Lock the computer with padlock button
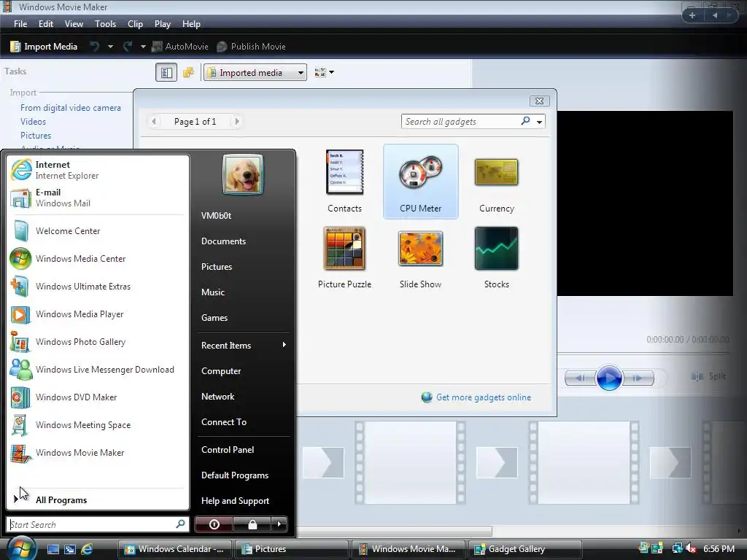747x560 pixels. [x=252, y=524]
